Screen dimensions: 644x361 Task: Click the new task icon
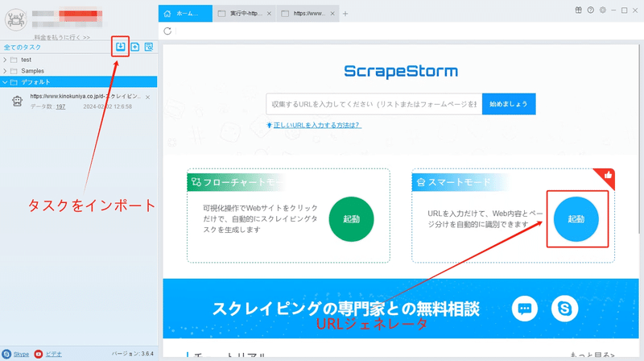(135, 47)
